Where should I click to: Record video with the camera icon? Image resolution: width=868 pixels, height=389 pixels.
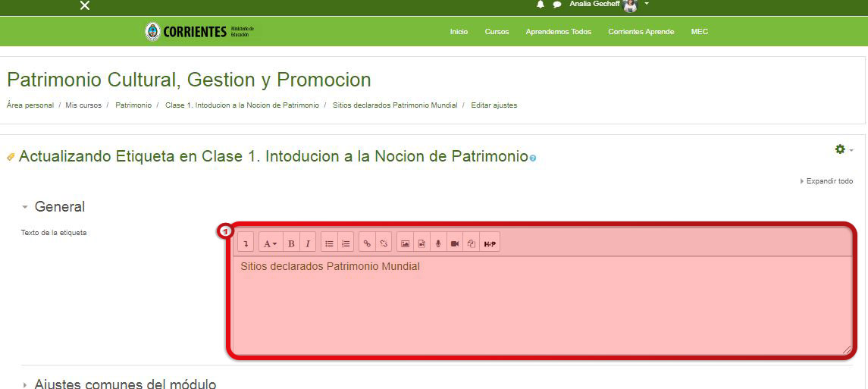[x=455, y=243]
